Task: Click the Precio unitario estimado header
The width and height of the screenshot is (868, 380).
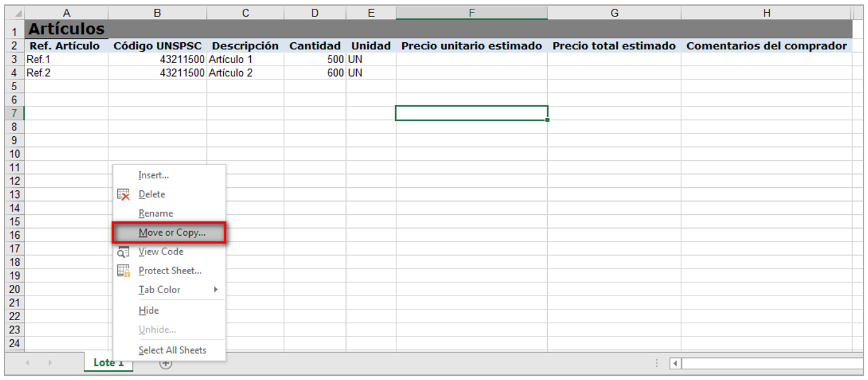Action: click(472, 46)
